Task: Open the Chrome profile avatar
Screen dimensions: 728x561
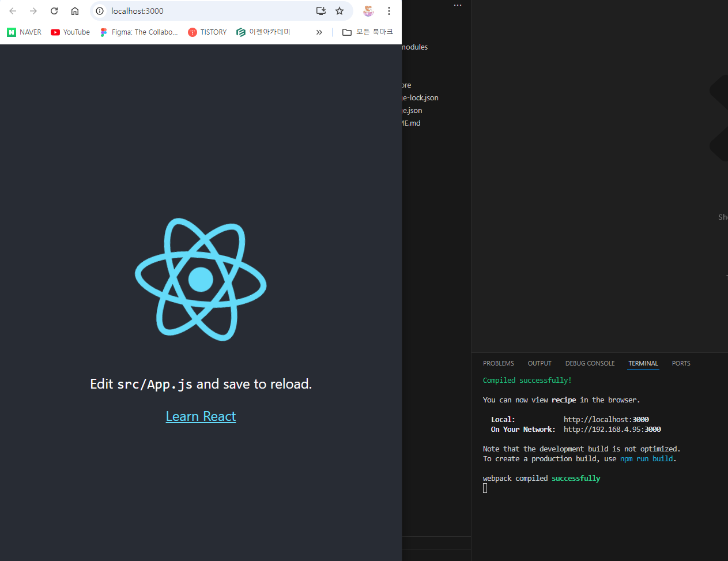Action: tap(368, 11)
